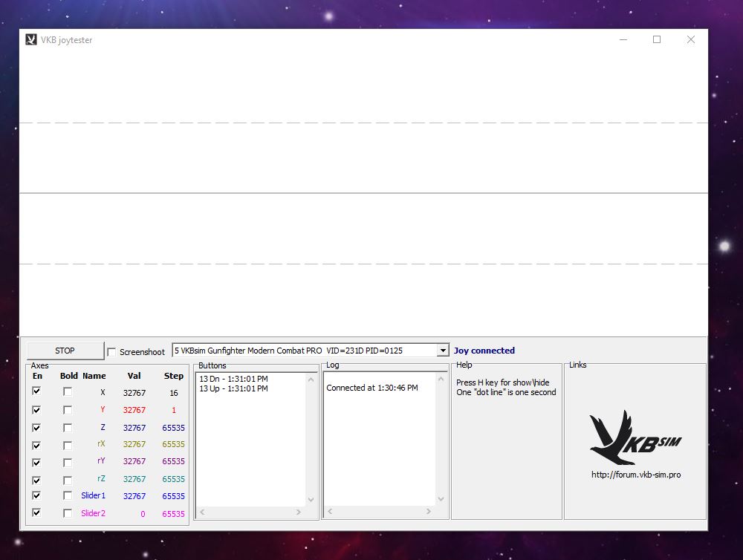Screen dimensions: 743x560
Task: Close the VKB joytester window
Action: pos(691,40)
